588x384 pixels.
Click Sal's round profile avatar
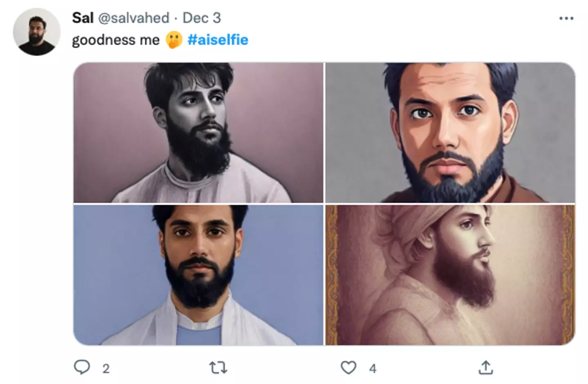point(36,32)
